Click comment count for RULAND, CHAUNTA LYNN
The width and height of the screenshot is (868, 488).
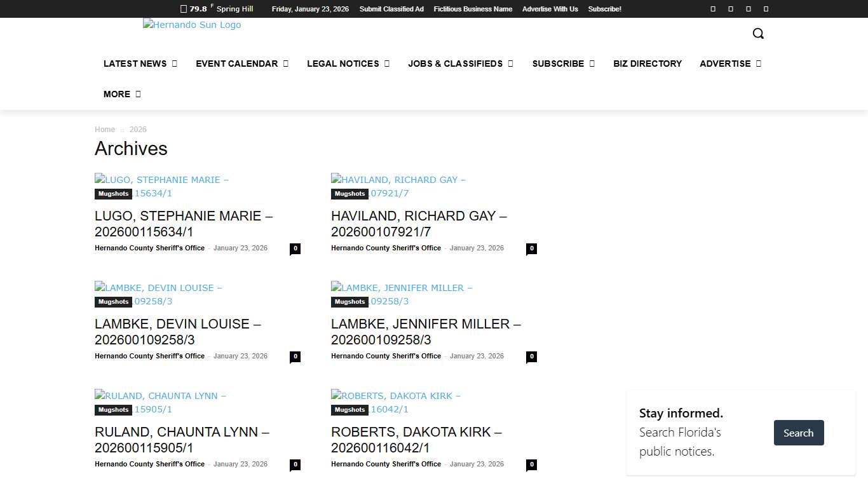click(295, 464)
